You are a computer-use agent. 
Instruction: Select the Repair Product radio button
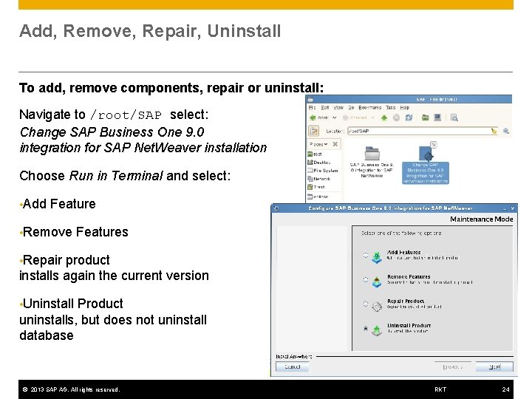[366, 304]
